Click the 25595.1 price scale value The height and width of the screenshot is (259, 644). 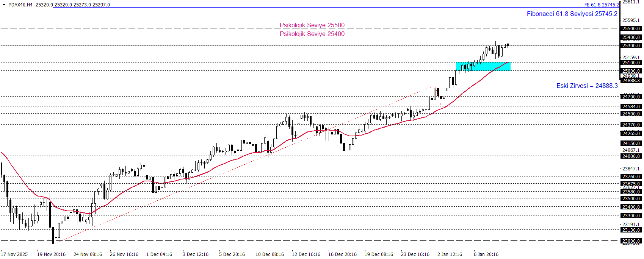point(631,20)
